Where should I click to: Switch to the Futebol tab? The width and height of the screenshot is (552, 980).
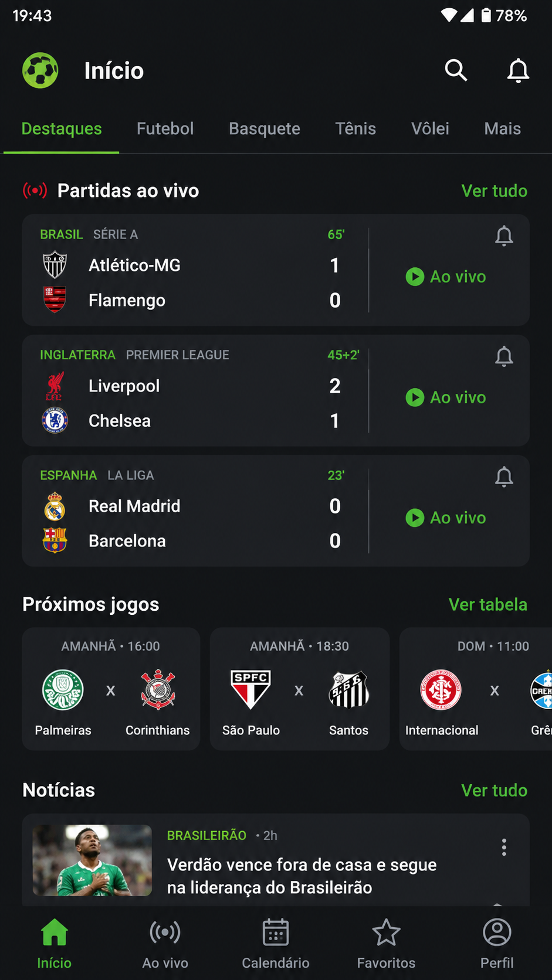point(165,128)
